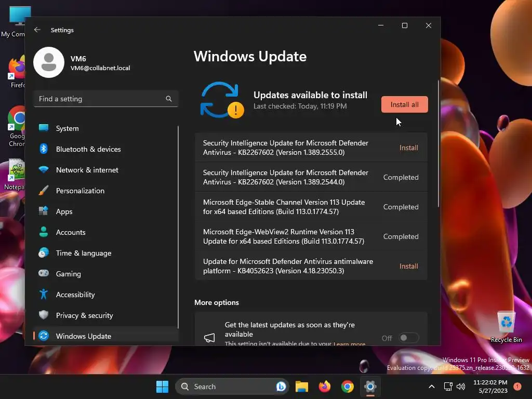
Task: Click the Settings gear on the taskbar
Action: coord(370,387)
